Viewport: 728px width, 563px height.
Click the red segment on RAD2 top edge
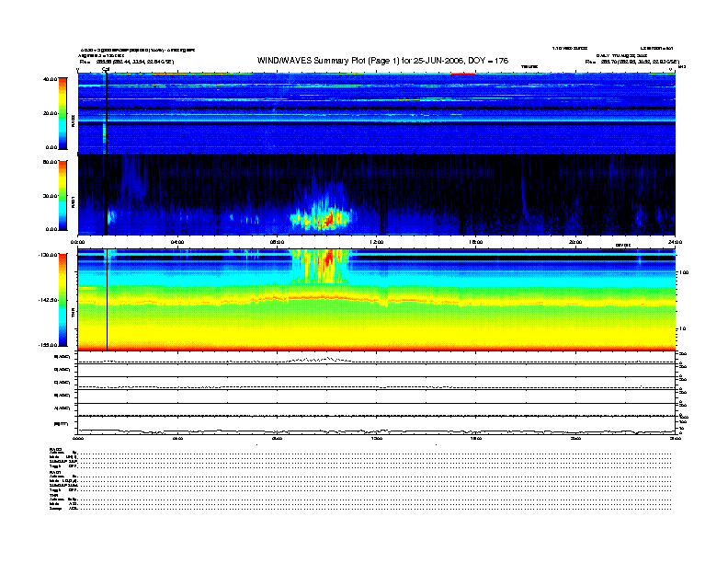[463, 74]
